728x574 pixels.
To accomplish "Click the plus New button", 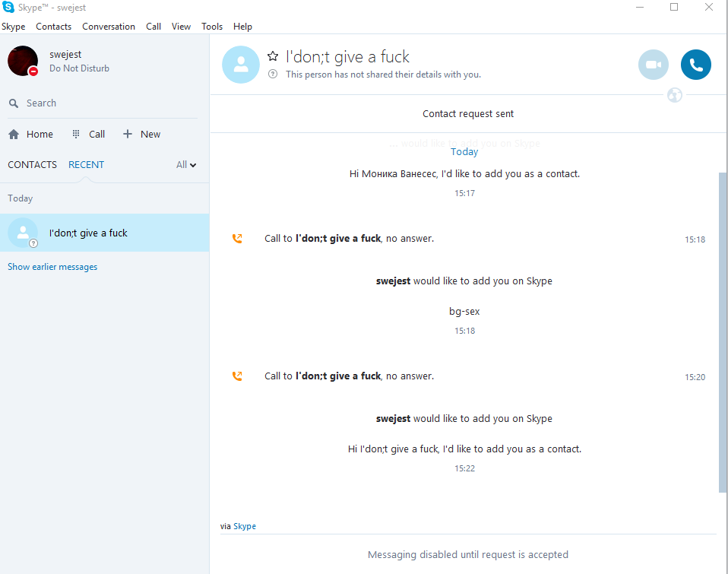I will pyautogui.click(x=141, y=135).
